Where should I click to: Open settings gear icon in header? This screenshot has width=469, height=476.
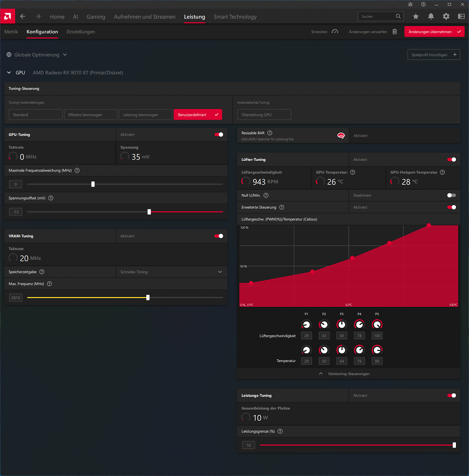coord(446,16)
